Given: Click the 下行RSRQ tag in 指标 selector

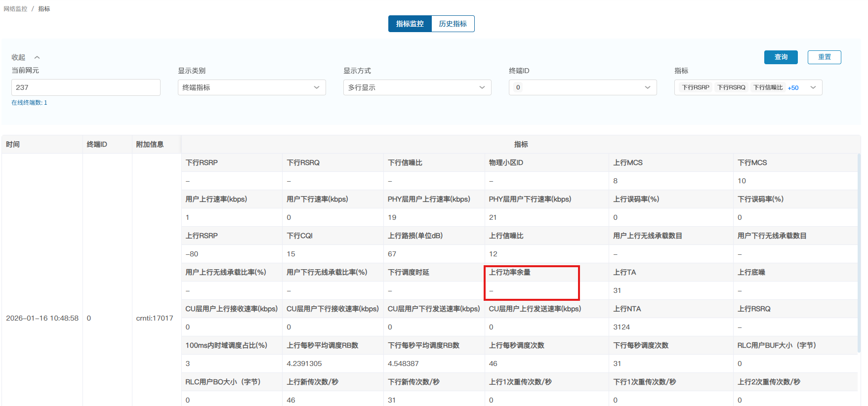Looking at the screenshot, I should click(731, 87).
